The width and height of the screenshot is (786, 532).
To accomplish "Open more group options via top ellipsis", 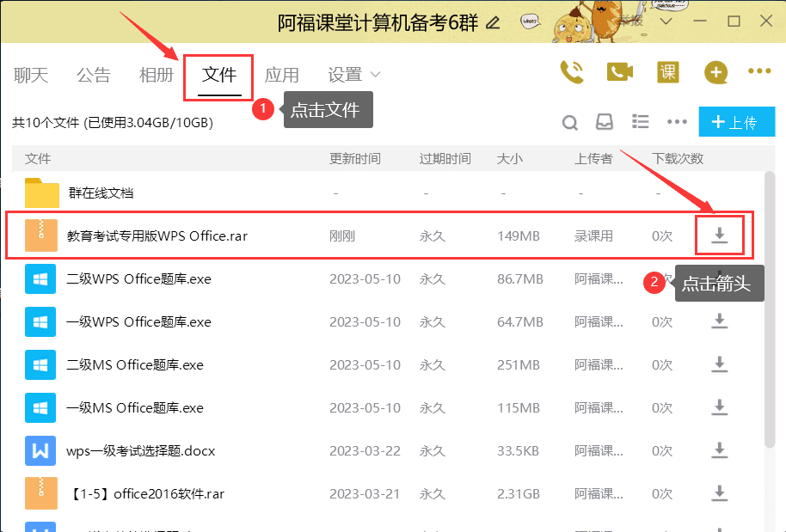I will click(760, 73).
